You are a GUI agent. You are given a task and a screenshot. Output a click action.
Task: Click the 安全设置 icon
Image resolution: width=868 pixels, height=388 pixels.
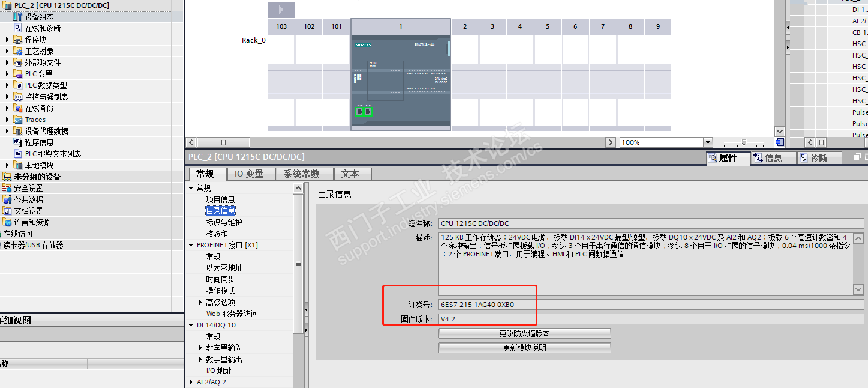coord(7,188)
